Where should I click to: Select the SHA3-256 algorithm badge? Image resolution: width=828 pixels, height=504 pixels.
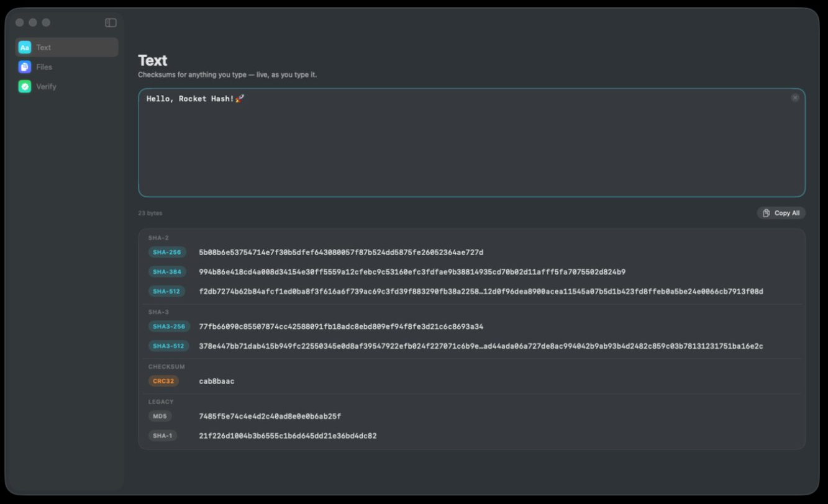(x=169, y=326)
